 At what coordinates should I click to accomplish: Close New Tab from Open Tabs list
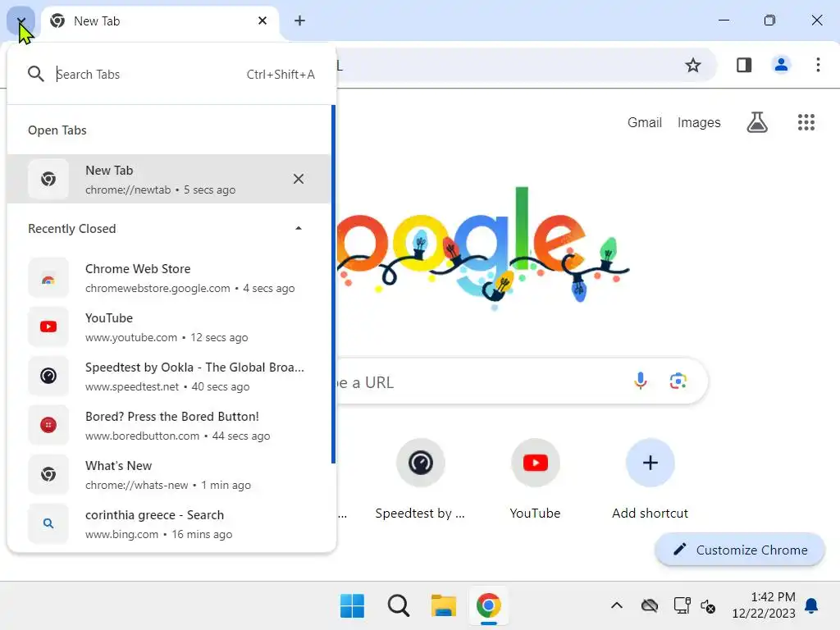pos(299,179)
